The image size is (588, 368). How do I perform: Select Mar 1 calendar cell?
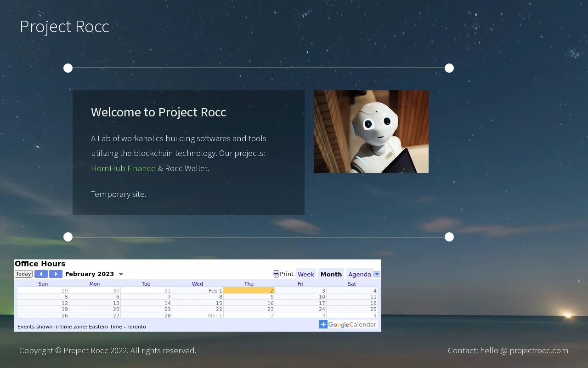tap(198, 316)
